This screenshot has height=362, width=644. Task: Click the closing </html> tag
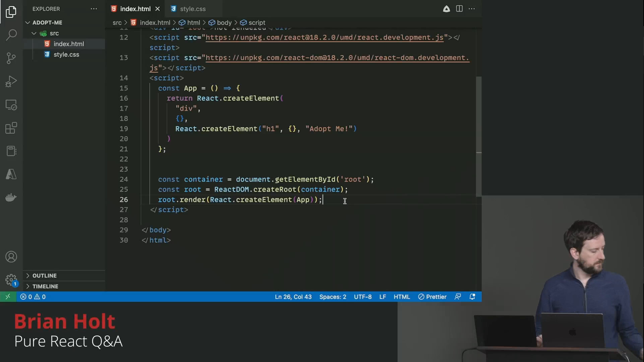[x=156, y=240]
